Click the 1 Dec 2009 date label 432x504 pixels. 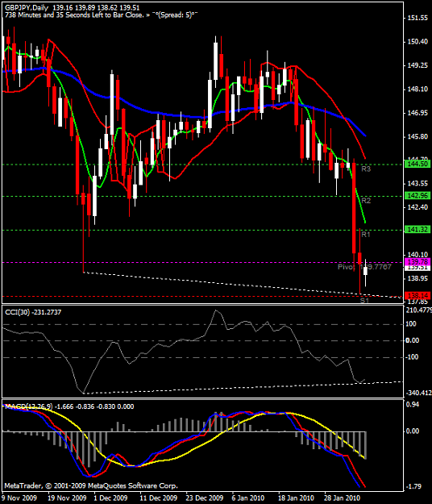click(x=110, y=498)
